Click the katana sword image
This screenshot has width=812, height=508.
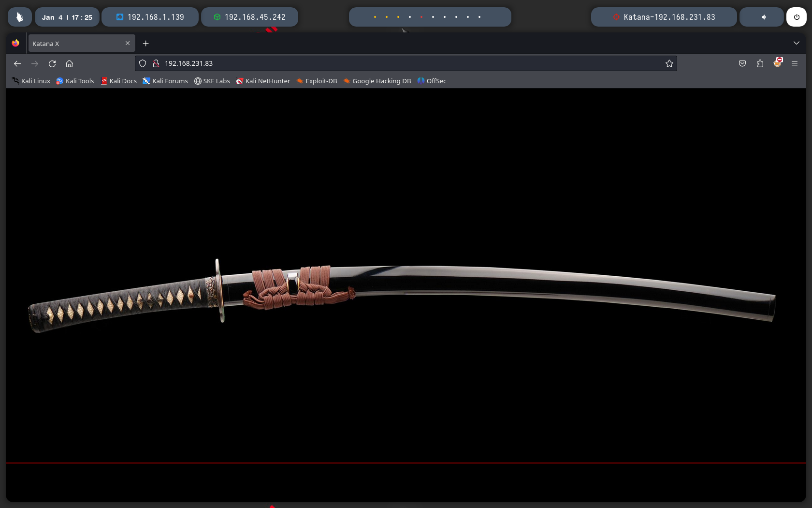coord(401,293)
